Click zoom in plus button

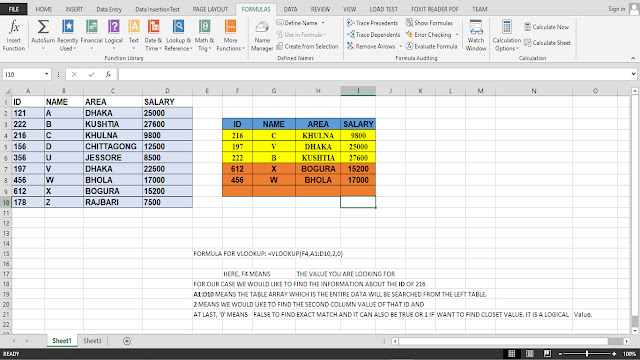tap(614, 353)
